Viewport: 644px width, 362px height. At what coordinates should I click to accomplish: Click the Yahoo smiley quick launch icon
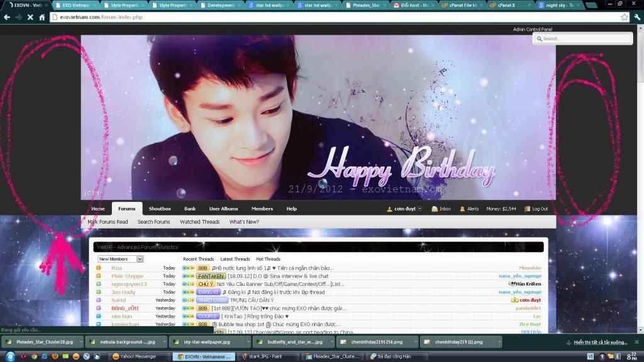pyautogui.click(x=76, y=356)
